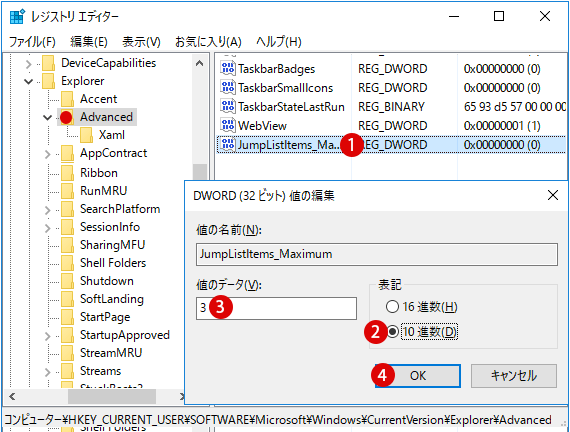Click the キャンセル button
This screenshot has width=570, height=432.
coord(514,376)
